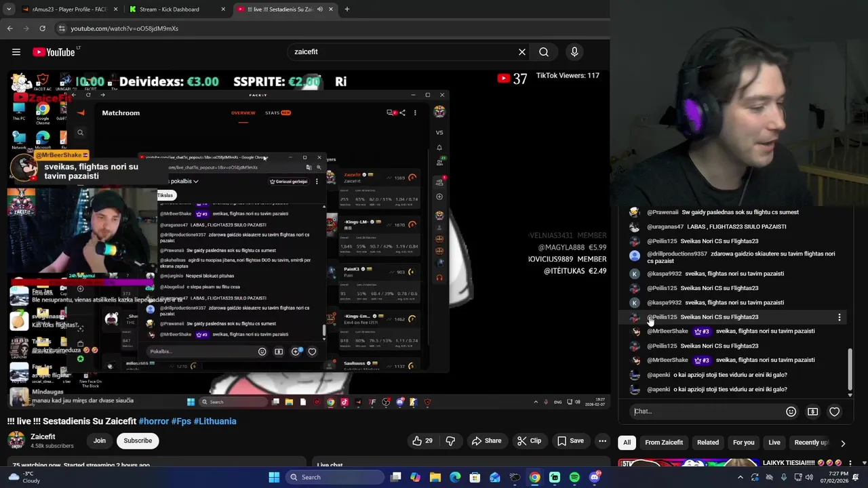
Task: Share the livestream
Action: 486,441
